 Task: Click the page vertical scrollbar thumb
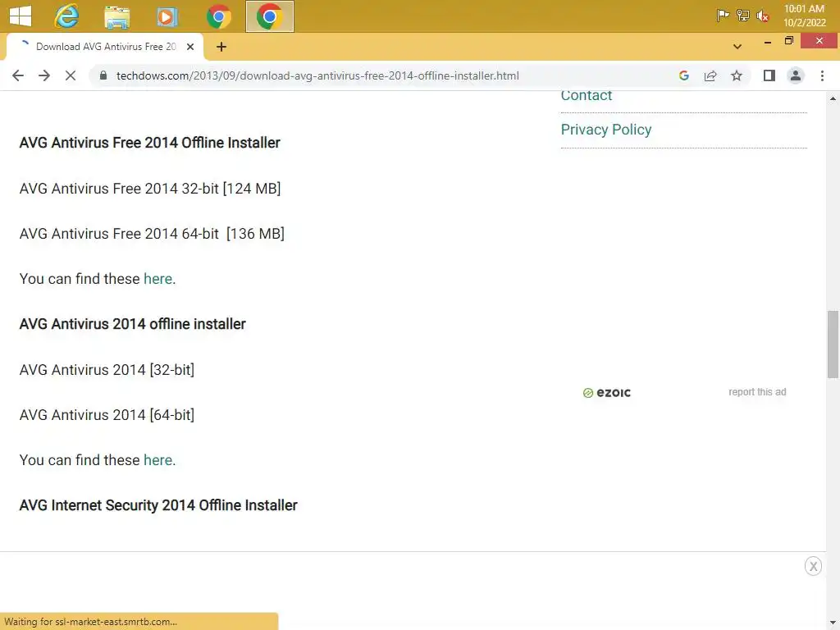[x=833, y=345]
